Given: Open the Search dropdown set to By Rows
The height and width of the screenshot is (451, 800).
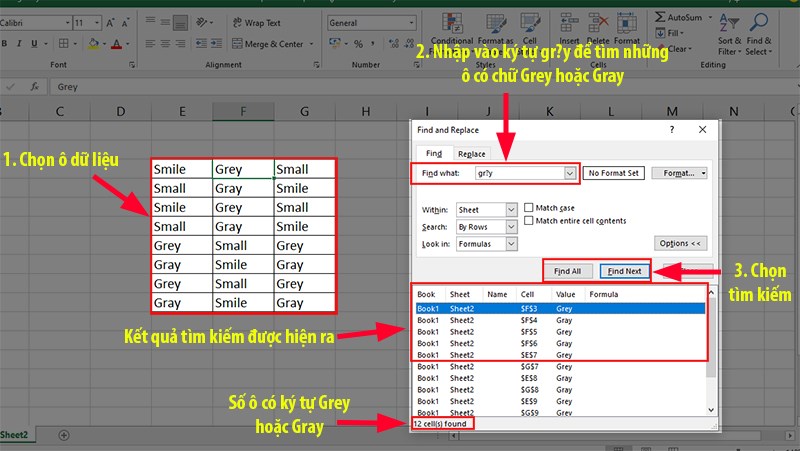Looking at the screenshot, I should click(x=511, y=227).
